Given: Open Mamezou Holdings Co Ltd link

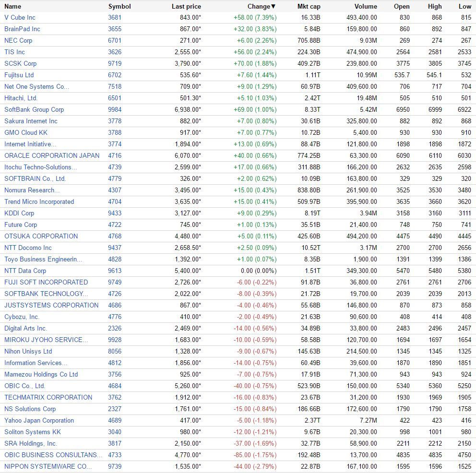Looking at the screenshot, I should click(41, 375).
